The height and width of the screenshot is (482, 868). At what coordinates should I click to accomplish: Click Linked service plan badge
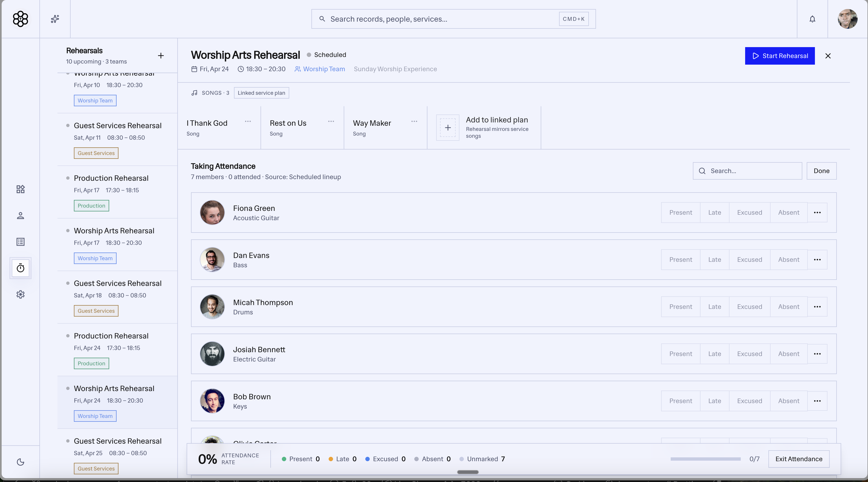pos(262,93)
